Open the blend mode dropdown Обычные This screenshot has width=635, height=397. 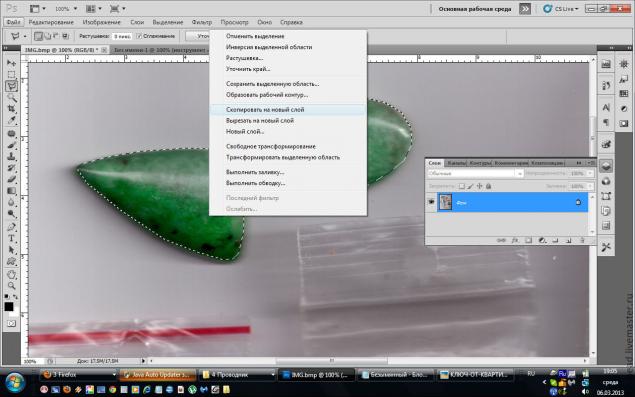(475, 173)
